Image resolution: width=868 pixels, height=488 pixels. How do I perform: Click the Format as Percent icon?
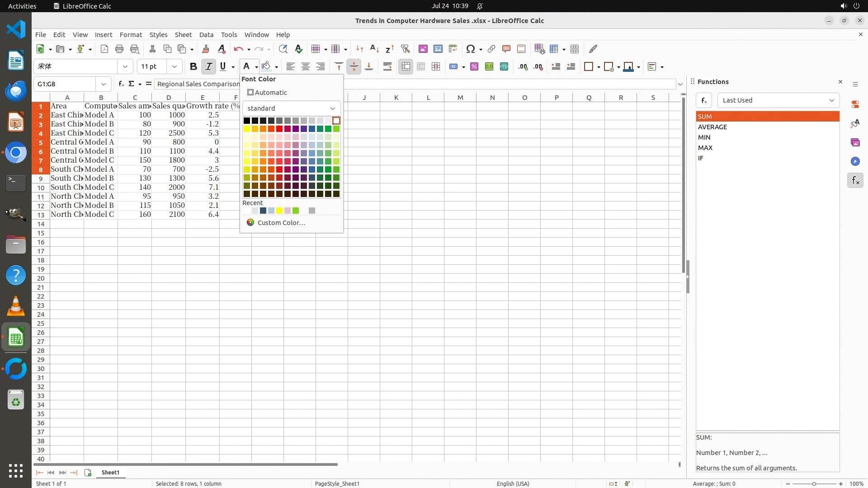click(474, 67)
